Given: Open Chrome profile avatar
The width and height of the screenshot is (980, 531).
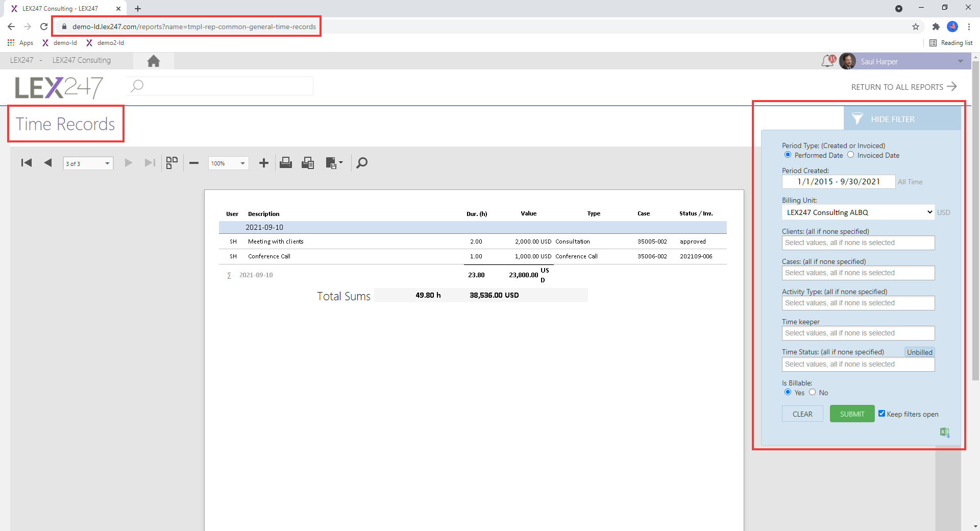Looking at the screenshot, I should pyautogui.click(x=952, y=27).
